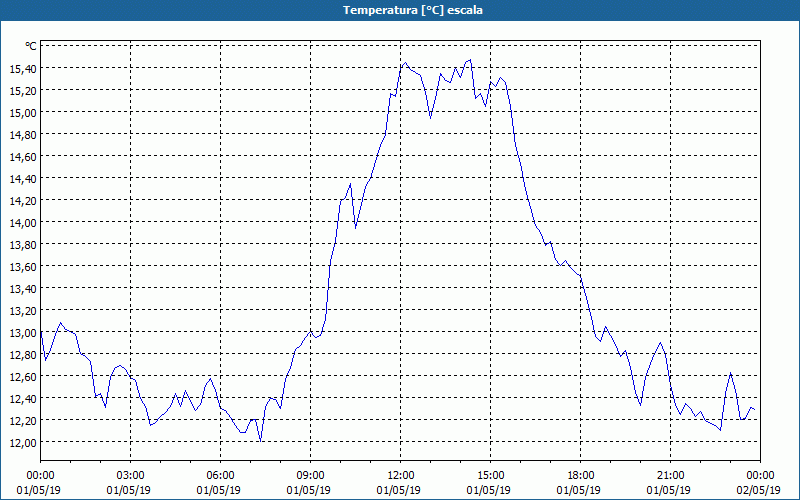Select the 14,80 y-axis value
Image resolution: width=800 pixels, height=500 pixels.
(x=23, y=134)
